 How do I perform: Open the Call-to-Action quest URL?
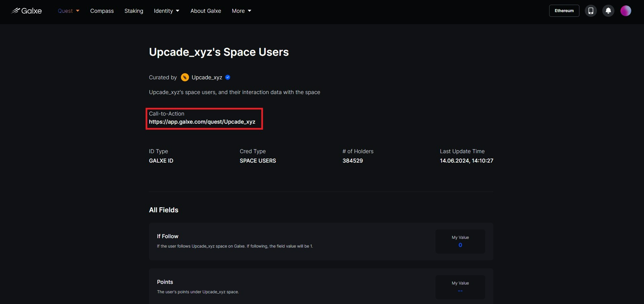point(202,122)
